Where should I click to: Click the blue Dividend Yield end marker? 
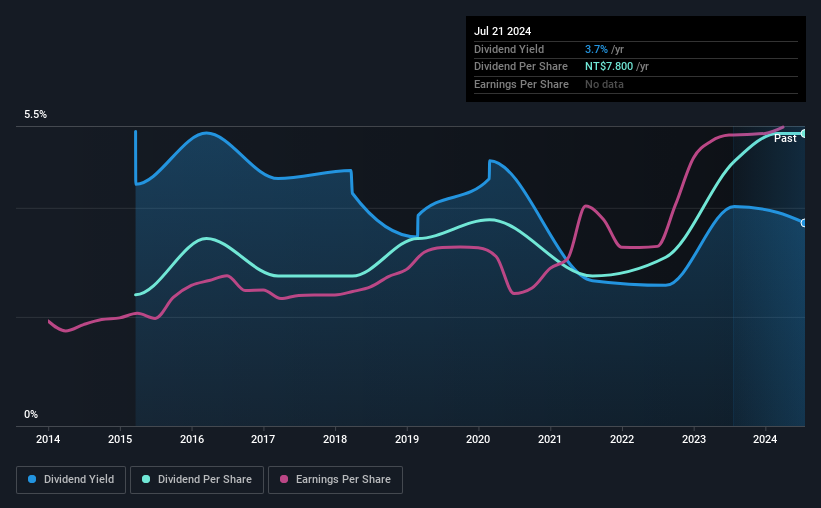804,223
